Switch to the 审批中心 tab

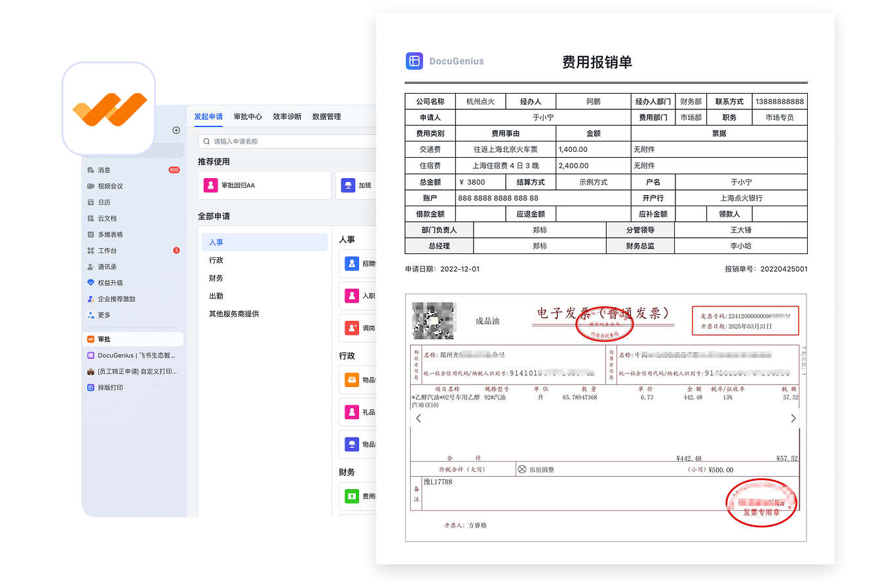pos(248,117)
